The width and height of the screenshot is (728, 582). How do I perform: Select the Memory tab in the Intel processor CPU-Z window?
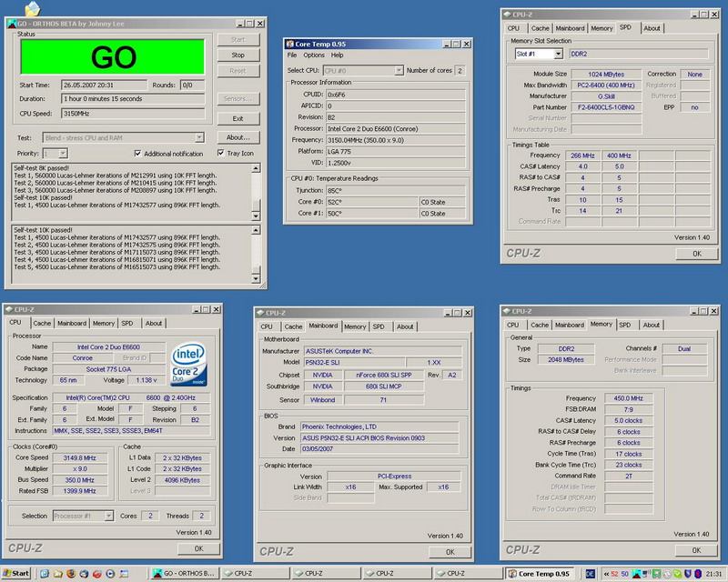point(103,323)
